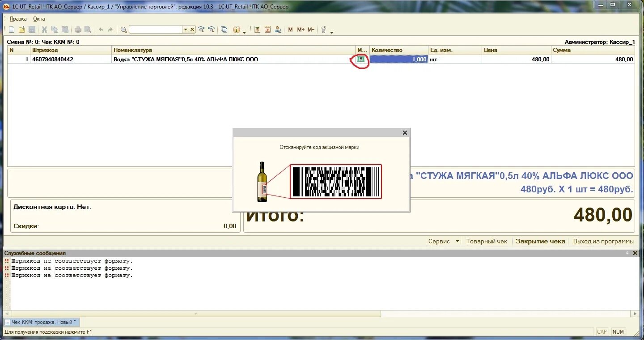Click the NUM indicator in status bar
This screenshot has height=340, width=644.
(618, 331)
